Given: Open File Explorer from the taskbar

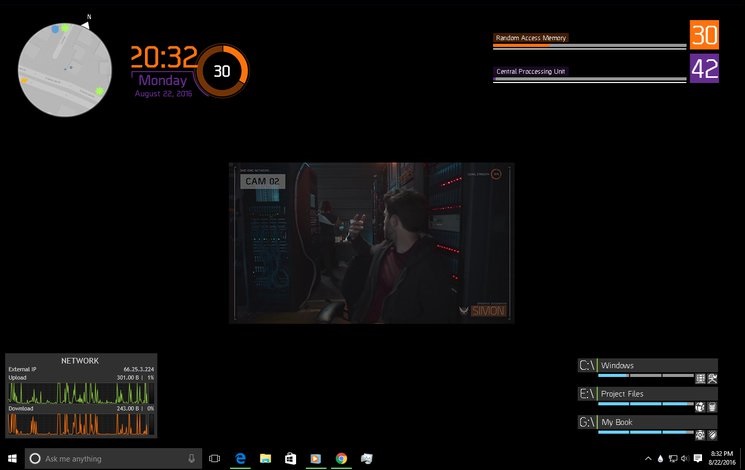Looking at the screenshot, I should tap(266, 459).
